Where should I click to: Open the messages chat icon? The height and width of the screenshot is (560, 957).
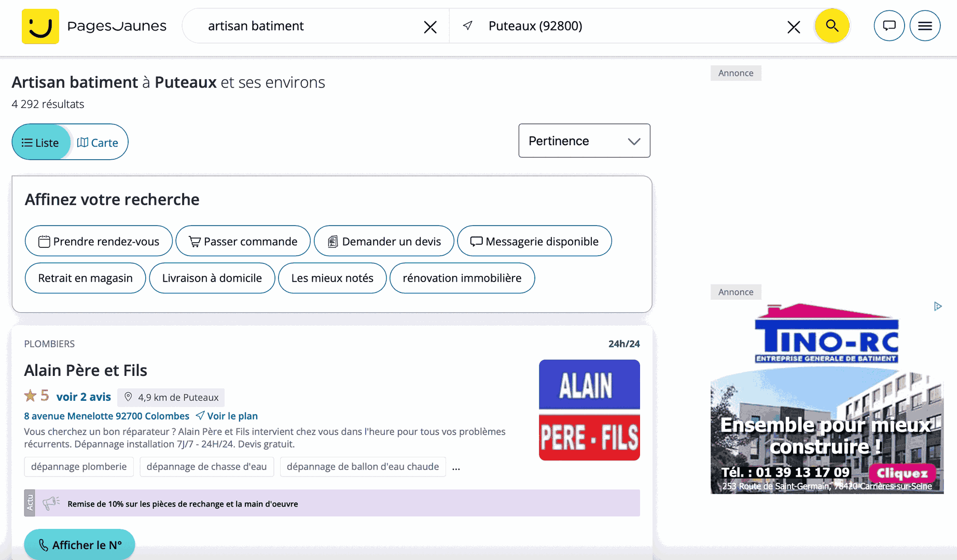click(x=889, y=25)
